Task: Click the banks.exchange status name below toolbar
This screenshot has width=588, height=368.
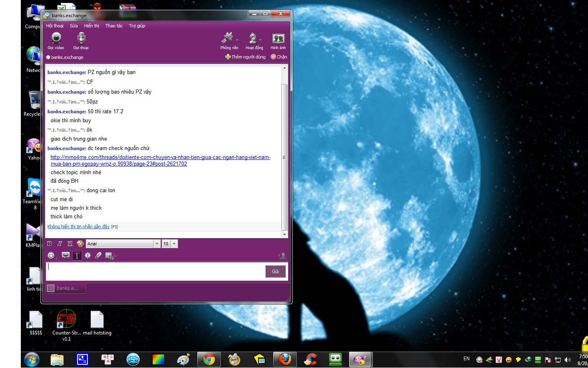Action: (67, 57)
